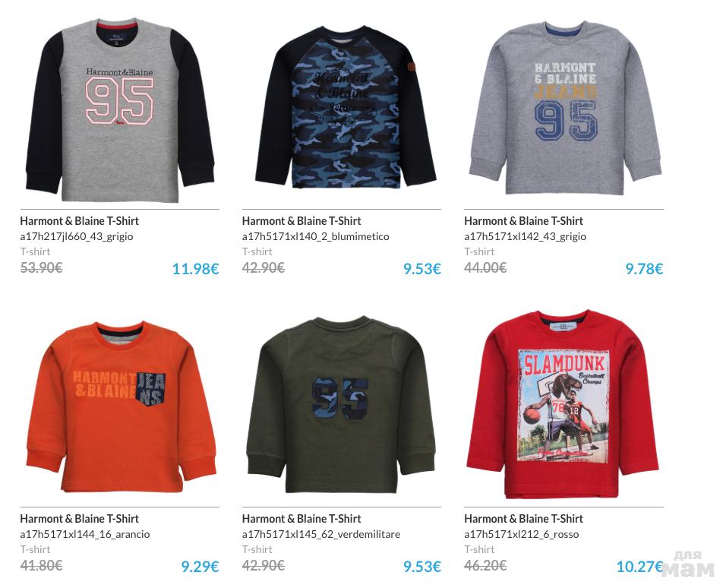Click the 10.27€ sale price
Screen dimensions: 726x588
point(639,566)
